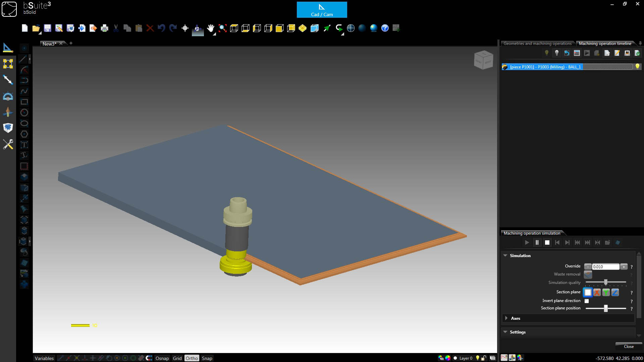The height and width of the screenshot is (362, 644).
Task: Expand the flyout arrow beside the solid box tool
Action: (x=30, y=241)
